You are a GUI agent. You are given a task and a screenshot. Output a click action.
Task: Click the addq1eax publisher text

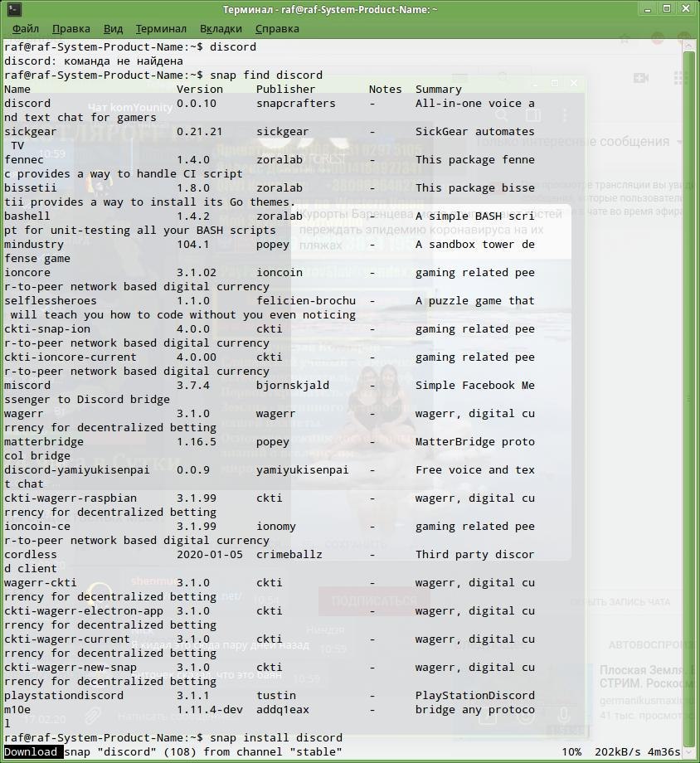282,710
